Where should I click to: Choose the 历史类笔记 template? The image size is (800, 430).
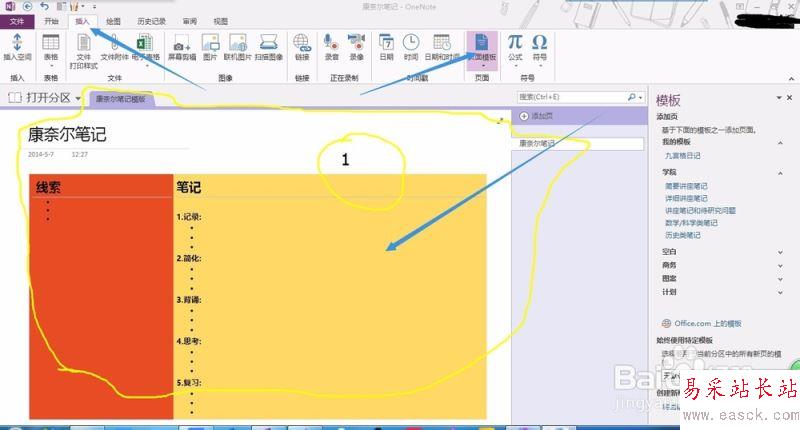point(682,235)
